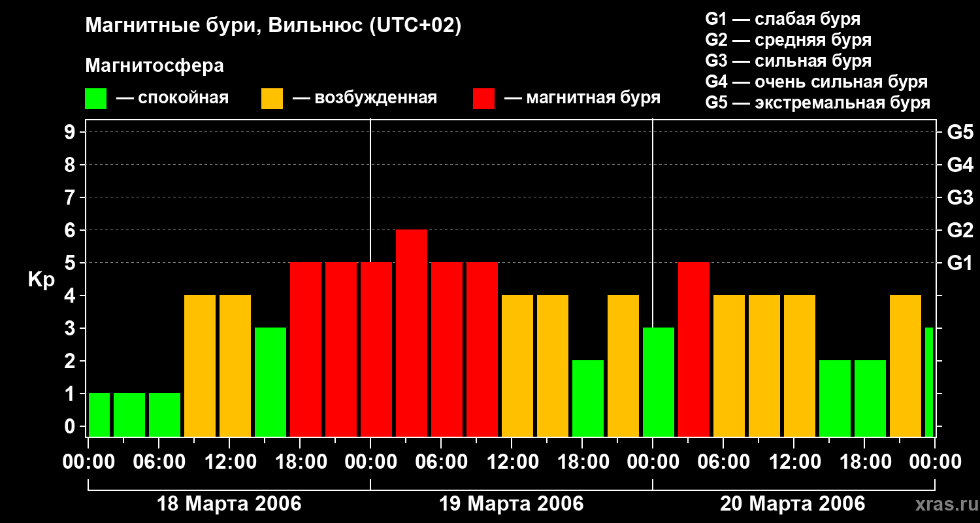The image size is (980, 523).
Task: Click the first green bar at 00:00 on 18 March
Action: [99, 415]
